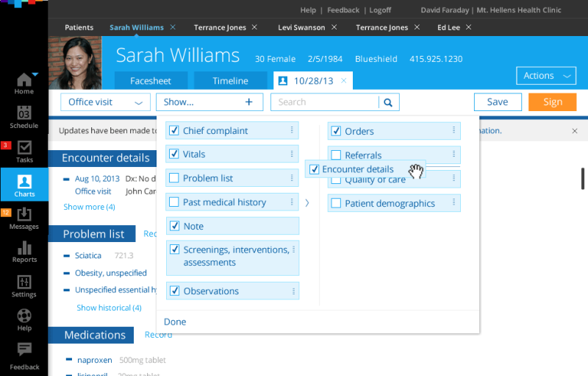This screenshot has height=376, width=588.
Task: Click the plus icon in Show box
Action: pyautogui.click(x=249, y=102)
